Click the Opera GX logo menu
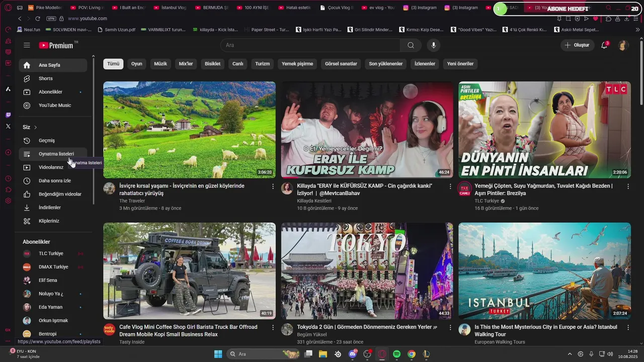 pyautogui.click(x=8, y=8)
